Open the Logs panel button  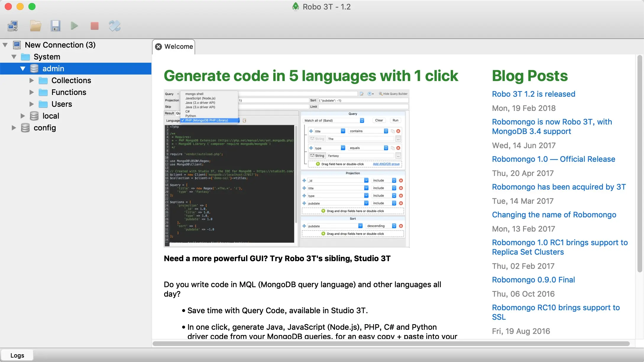click(17, 355)
